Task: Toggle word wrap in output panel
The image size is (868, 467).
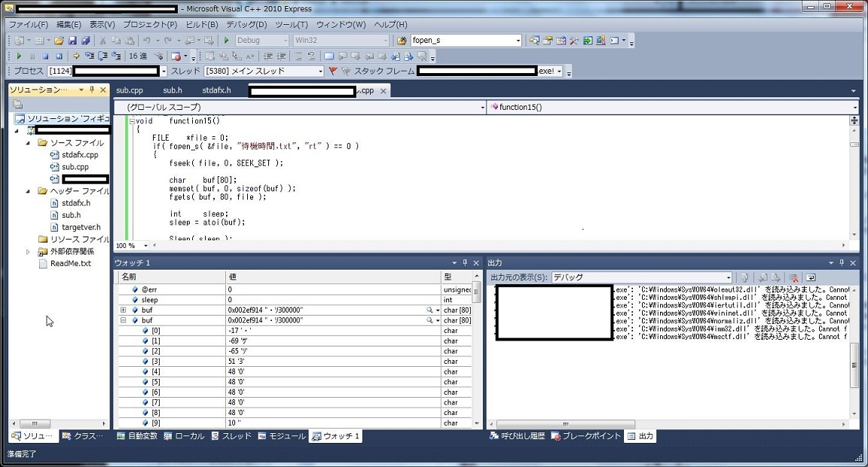Action: click(811, 277)
